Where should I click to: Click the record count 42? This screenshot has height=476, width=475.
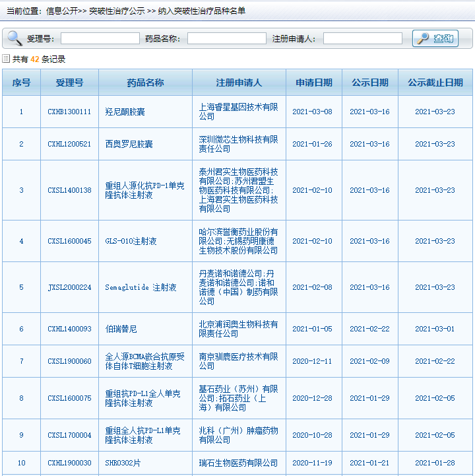(35, 59)
